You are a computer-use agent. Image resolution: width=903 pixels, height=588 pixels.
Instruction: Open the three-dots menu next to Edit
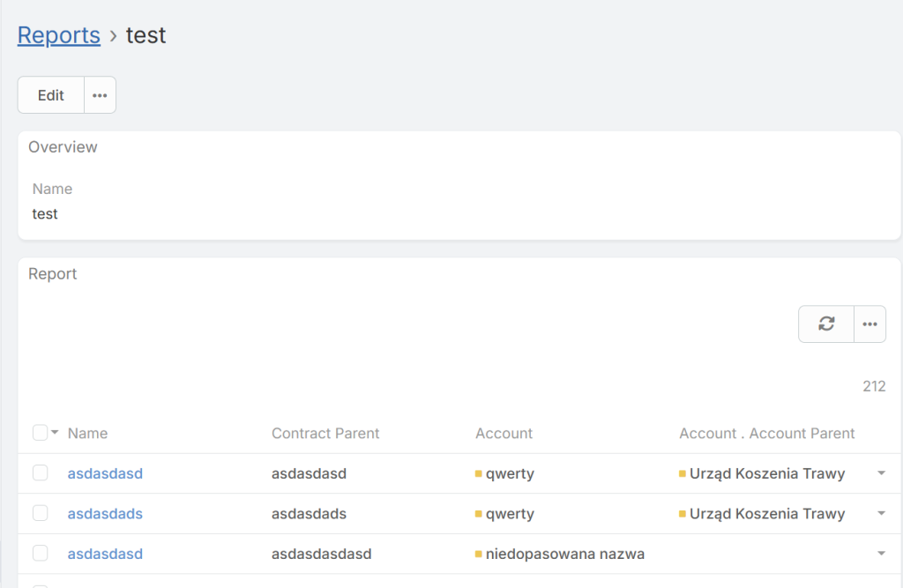click(100, 95)
